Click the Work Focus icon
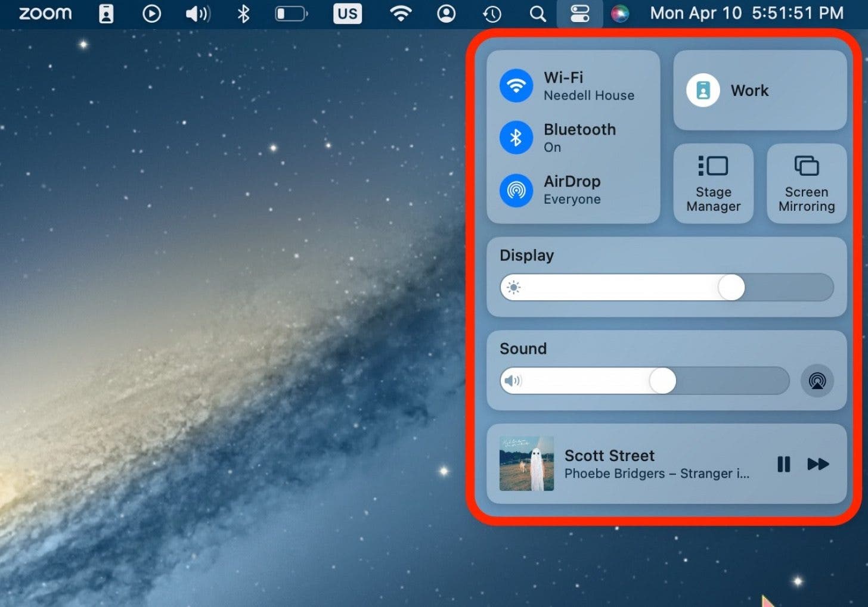Image resolution: width=868 pixels, height=607 pixels. pyautogui.click(x=703, y=90)
